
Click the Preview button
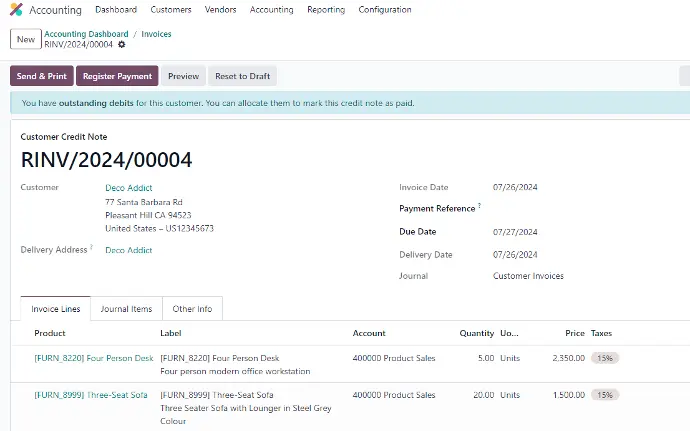[184, 76]
